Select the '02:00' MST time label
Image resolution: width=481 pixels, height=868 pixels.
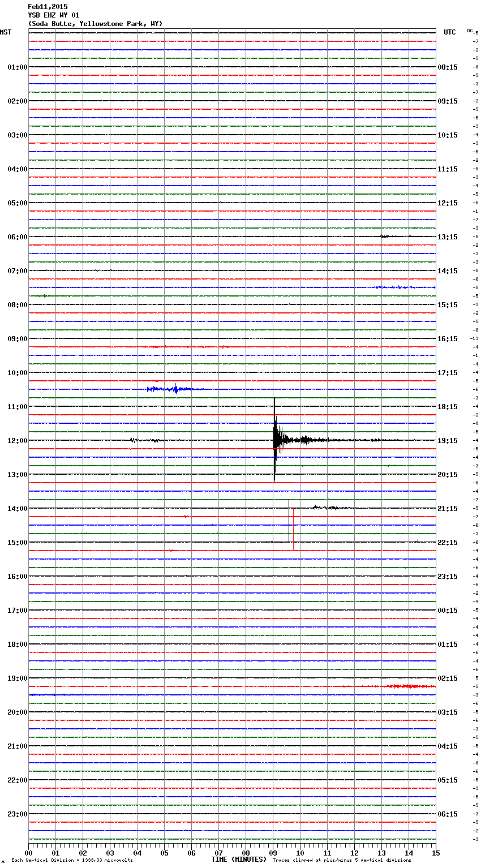[x=17, y=101]
